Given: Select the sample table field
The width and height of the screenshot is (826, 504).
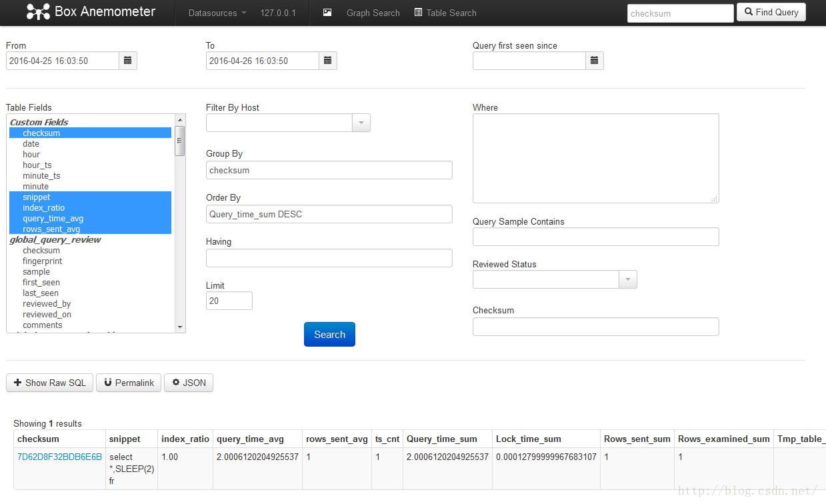Looking at the screenshot, I should (x=91, y=272).
